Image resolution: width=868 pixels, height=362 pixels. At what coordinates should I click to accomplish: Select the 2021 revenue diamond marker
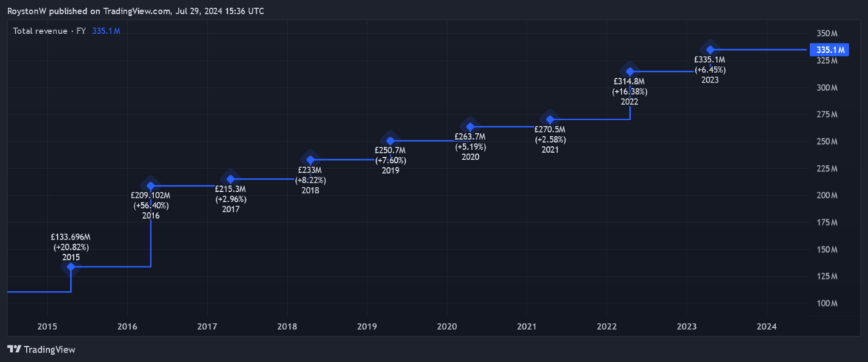[550, 119]
